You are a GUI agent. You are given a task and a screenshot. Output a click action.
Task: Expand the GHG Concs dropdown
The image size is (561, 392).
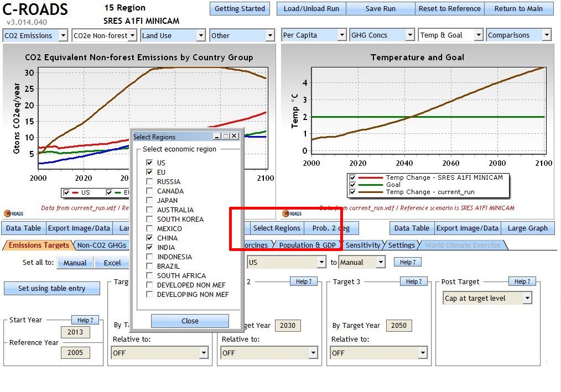tap(382, 35)
